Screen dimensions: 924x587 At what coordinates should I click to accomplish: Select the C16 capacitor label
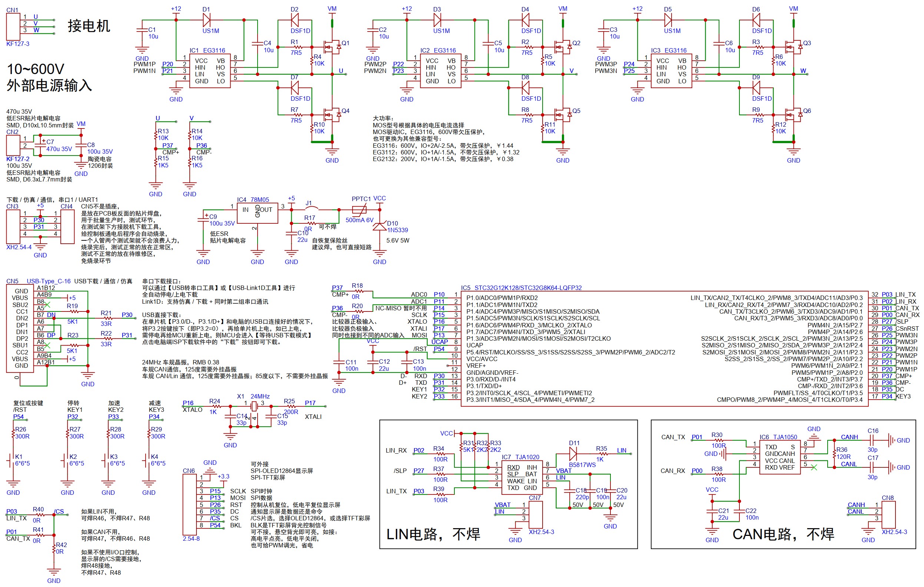pos(872,431)
